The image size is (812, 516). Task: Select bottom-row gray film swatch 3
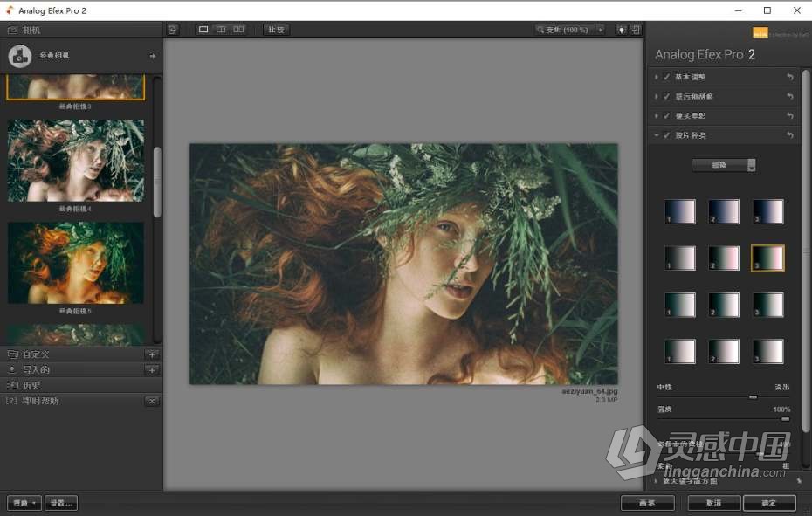tap(768, 351)
